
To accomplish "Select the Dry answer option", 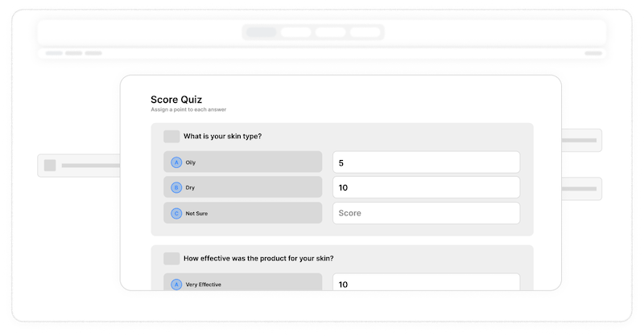I will click(x=242, y=188).
